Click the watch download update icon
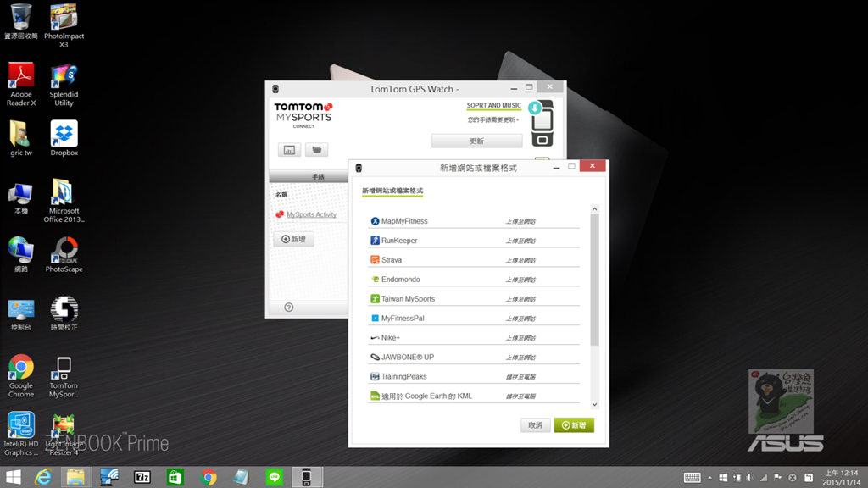Screen dimensions: 868x488 (535, 108)
